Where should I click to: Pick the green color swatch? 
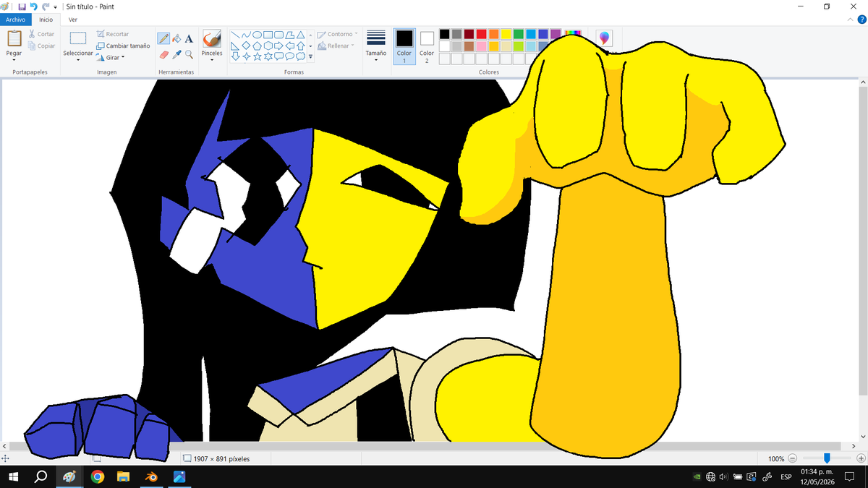pos(519,34)
